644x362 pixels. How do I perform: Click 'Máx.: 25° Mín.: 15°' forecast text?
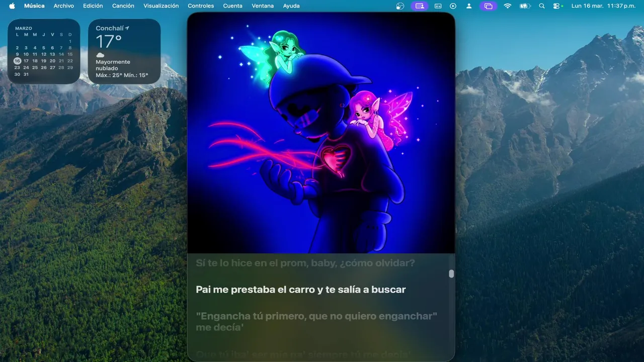(x=122, y=75)
